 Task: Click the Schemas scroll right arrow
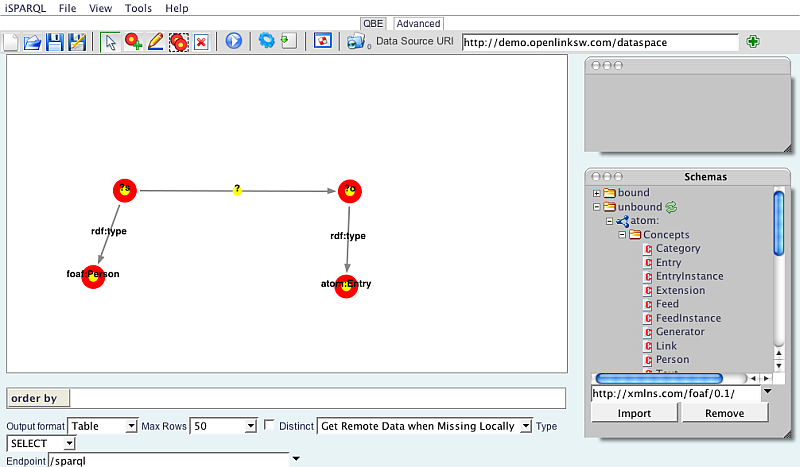[x=766, y=378]
